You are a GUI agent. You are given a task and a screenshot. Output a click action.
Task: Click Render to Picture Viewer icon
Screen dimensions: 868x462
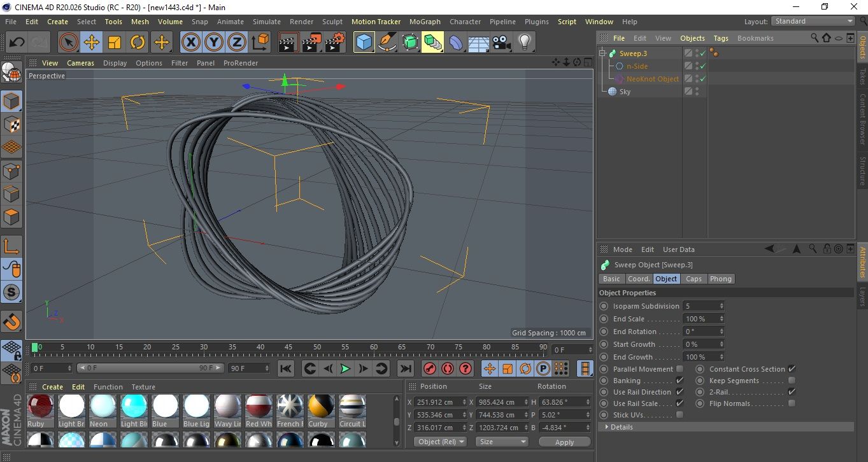[311, 43]
